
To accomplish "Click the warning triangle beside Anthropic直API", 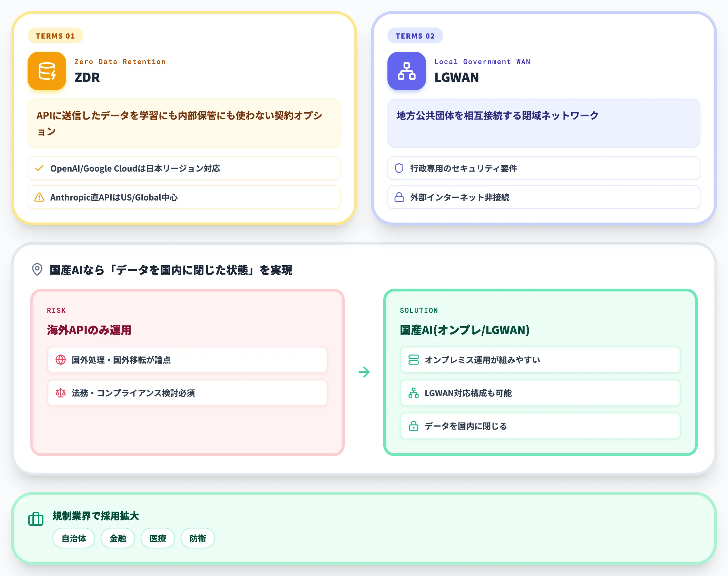I will pyautogui.click(x=39, y=197).
